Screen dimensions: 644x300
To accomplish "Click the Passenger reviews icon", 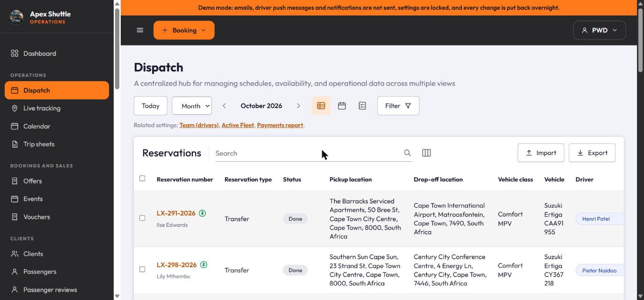I will click(15, 290).
